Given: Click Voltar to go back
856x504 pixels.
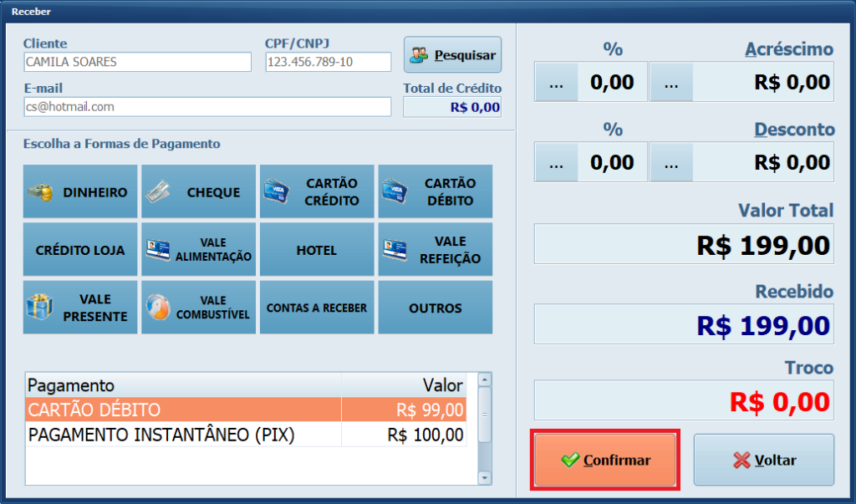Looking at the screenshot, I should coord(764,460).
